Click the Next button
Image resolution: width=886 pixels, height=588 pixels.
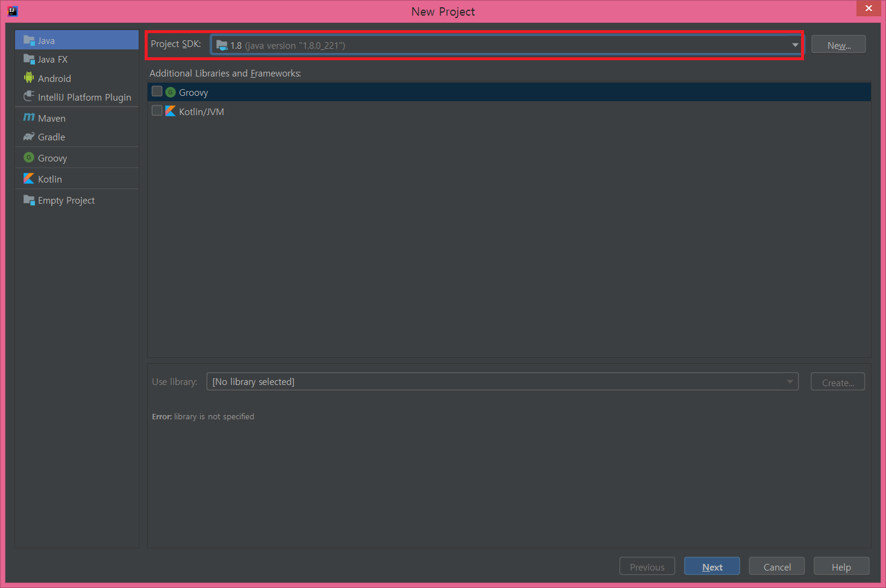point(712,566)
